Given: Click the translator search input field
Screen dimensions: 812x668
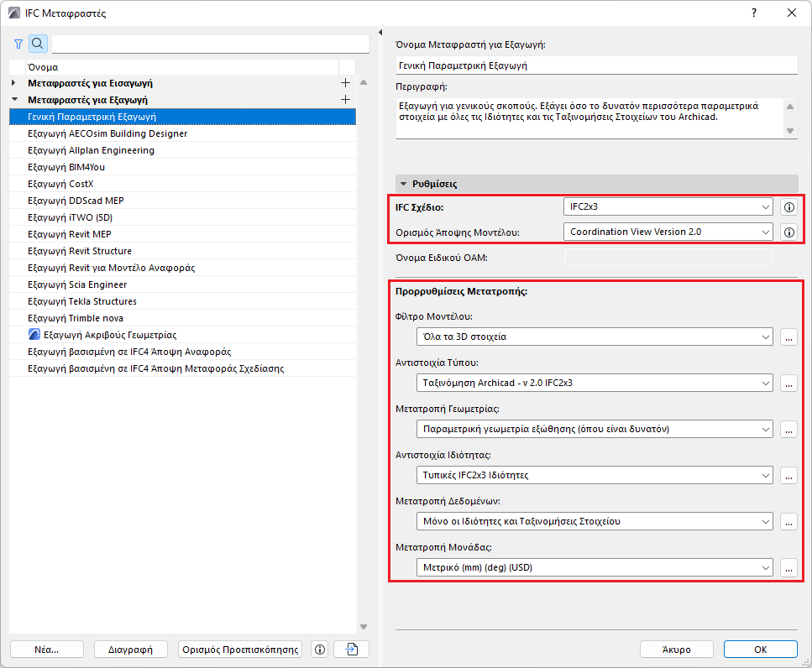Looking at the screenshot, I should pos(211,44).
